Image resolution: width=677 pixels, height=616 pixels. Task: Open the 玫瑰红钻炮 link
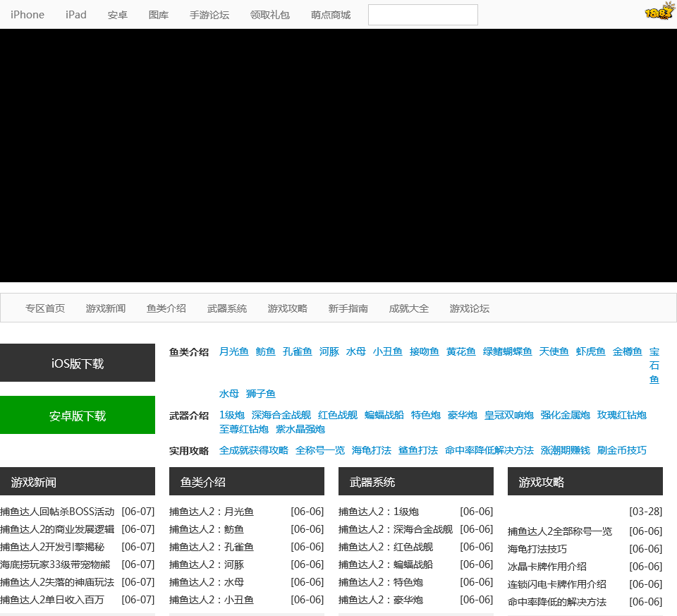tap(622, 415)
